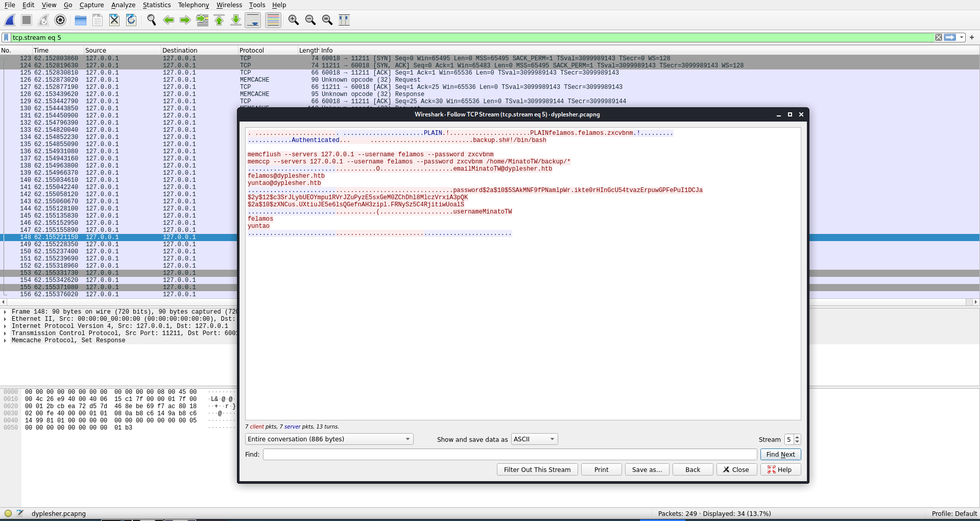Click the Help button in dialog
The image size is (980, 521).
coord(780,470)
